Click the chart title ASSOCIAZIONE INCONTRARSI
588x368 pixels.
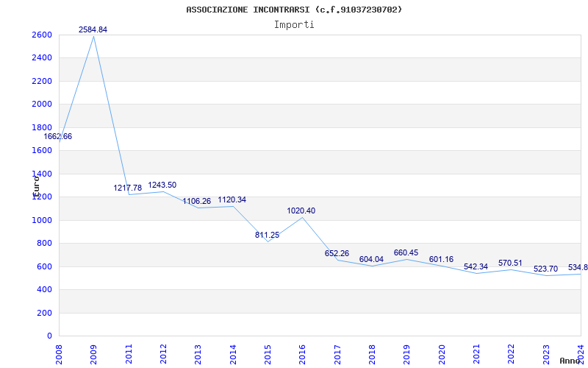point(294,10)
